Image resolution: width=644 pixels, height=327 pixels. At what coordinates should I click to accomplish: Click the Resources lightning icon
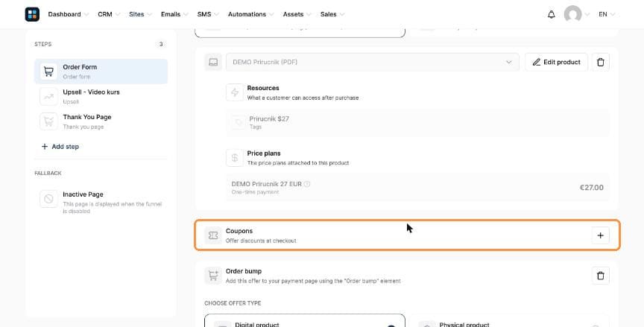click(235, 92)
